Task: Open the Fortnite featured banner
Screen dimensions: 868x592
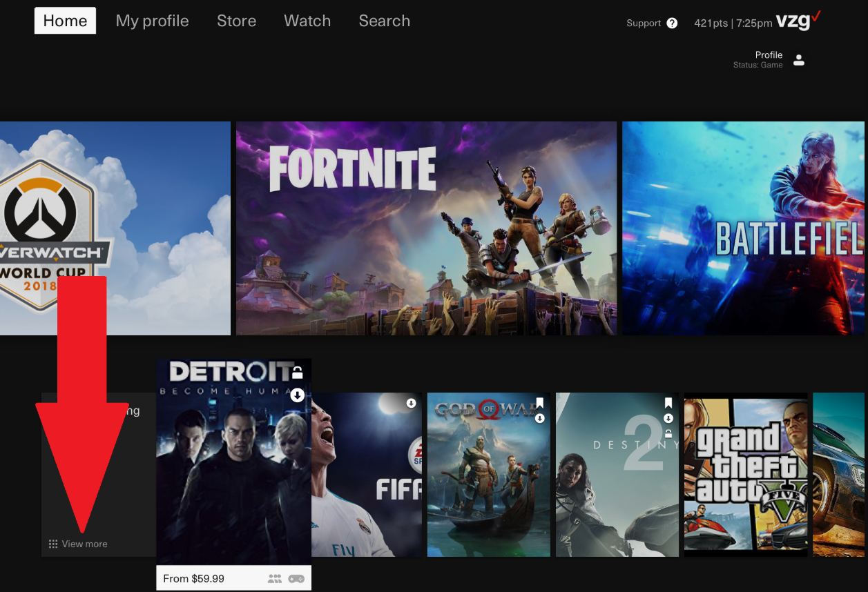Action: point(426,228)
